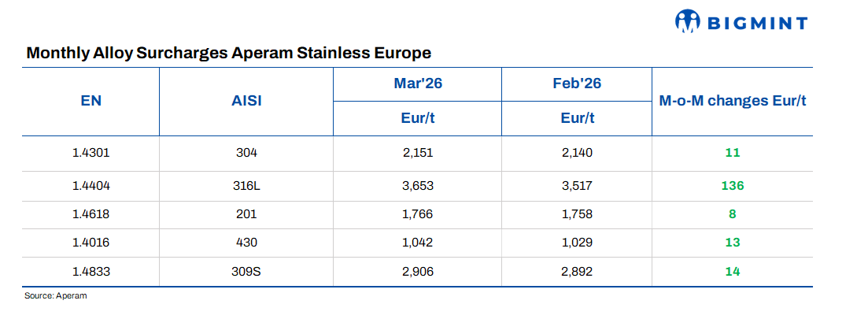Click the Mar'26 column header
The width and height of the screenshot is (868, 319).
click(418, 83)
